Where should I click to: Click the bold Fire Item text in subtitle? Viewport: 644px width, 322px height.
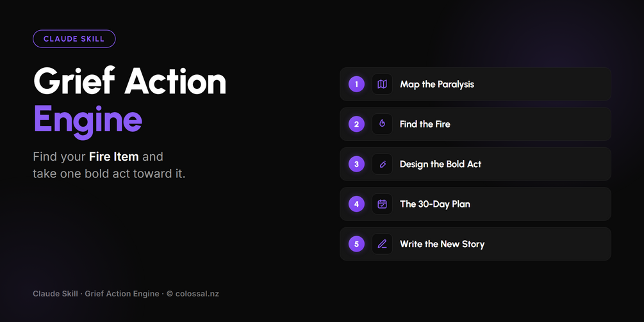coord(114,157)
